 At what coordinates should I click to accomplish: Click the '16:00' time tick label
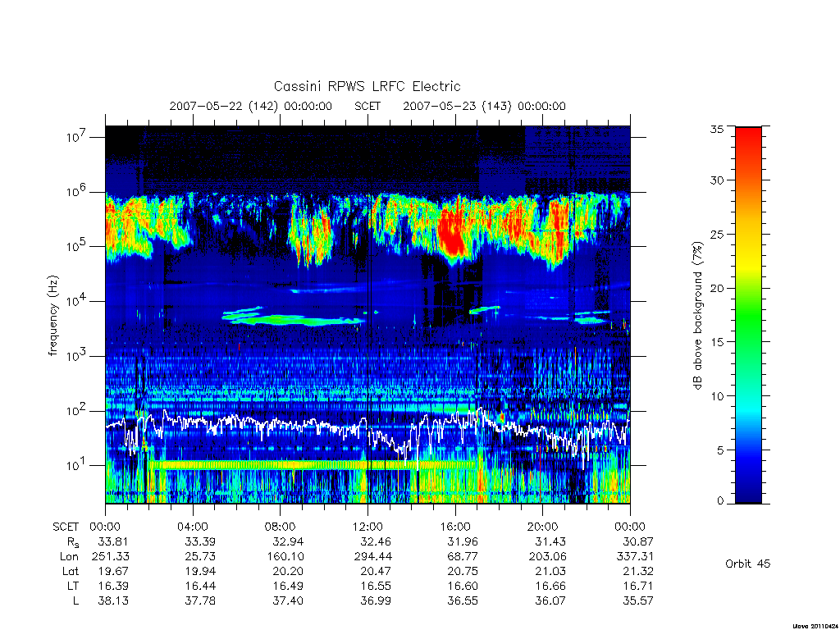click(455, 527)
